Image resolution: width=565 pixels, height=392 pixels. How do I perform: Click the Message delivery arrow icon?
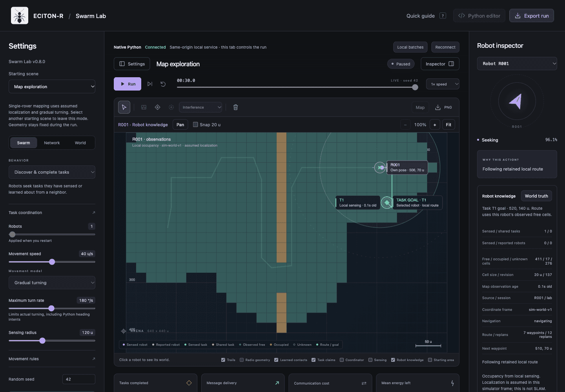[277, 383]
